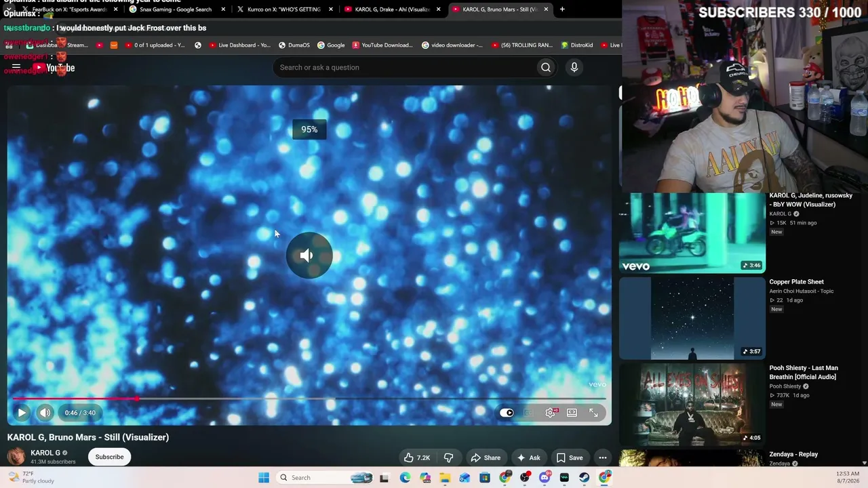This screenshot has height=488, width=868.
Task: Subscribe to the KAROL G channel
Action: click(109, 457)
